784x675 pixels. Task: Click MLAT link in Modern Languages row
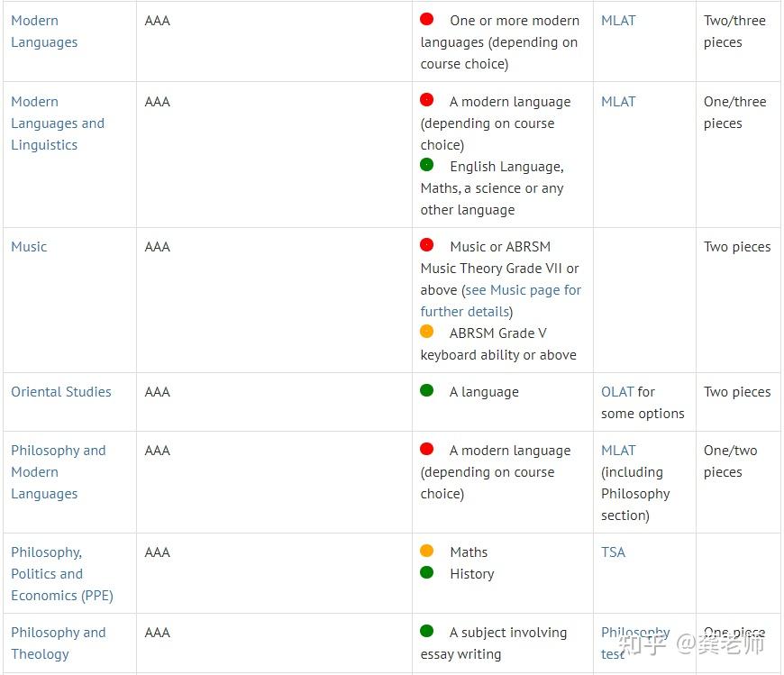tap(618, 21)
